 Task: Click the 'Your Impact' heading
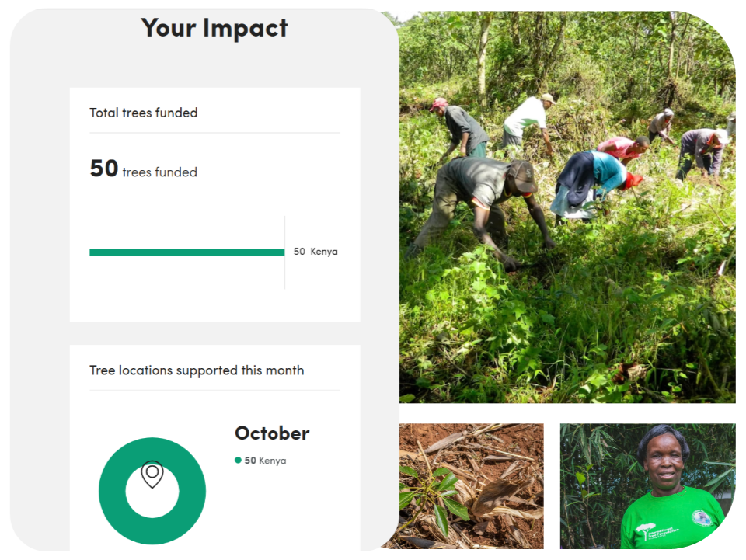pyautogui.click(x=214, y=28)
